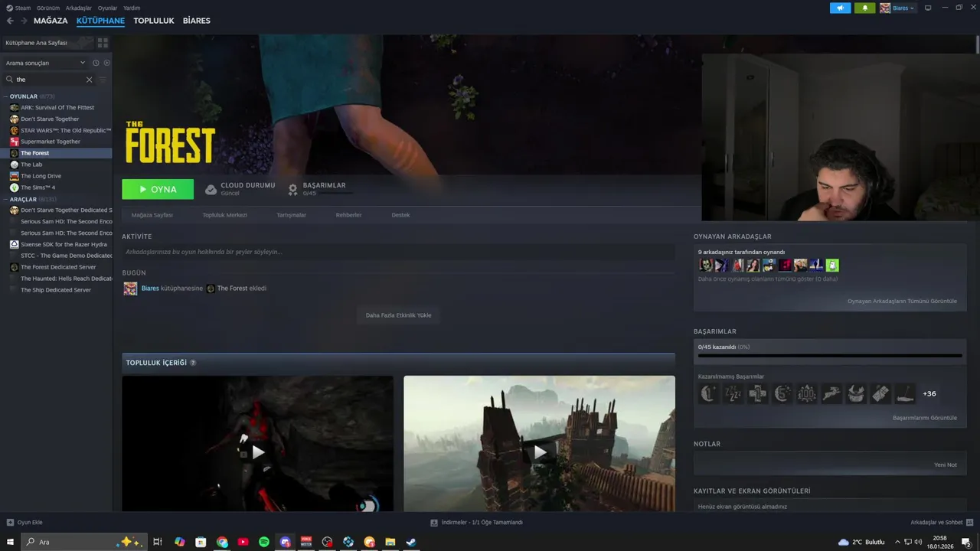The image size is (980, 551).
Task: Show ready-to-play games filter icon
Action: pyautogui.click(x=106, y=63)
